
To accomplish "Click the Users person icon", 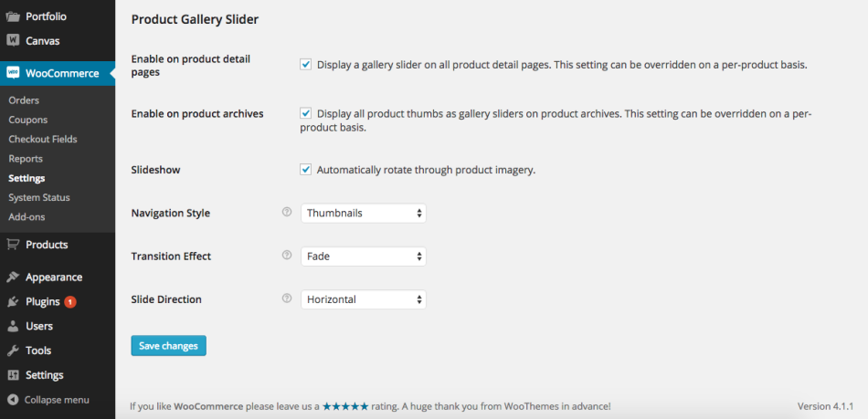I will tap(14, 326).
